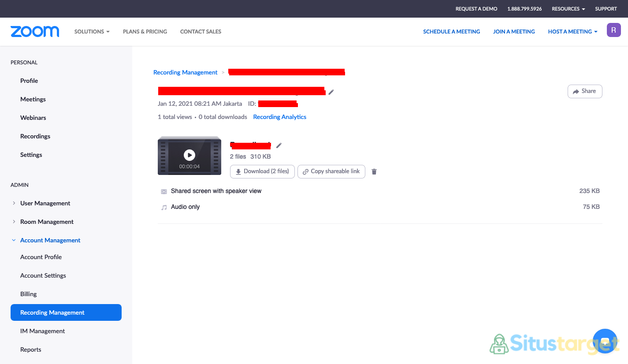Click the Zoom logo

point(35,31)
